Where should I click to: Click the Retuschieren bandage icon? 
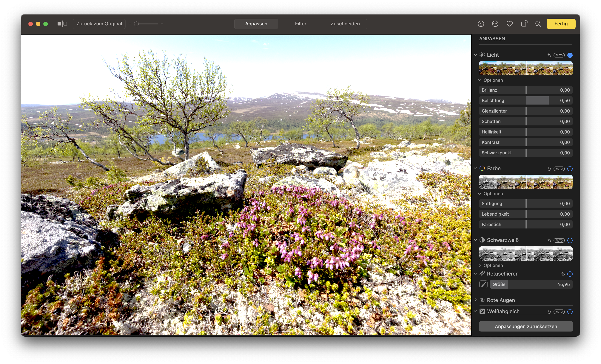point(482,274)
